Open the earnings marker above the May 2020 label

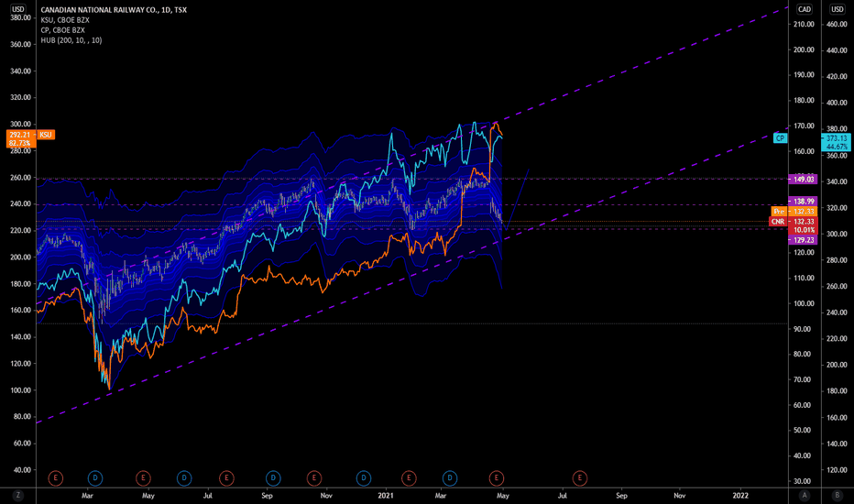click(x=143, y=478)
